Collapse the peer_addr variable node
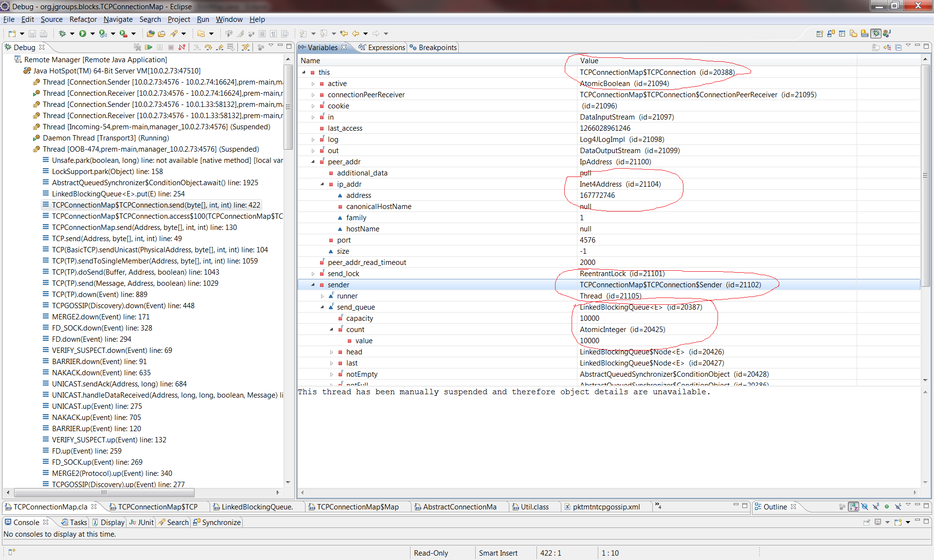The width and height of the screenshot is (934, 560). [x=313, y=162]
